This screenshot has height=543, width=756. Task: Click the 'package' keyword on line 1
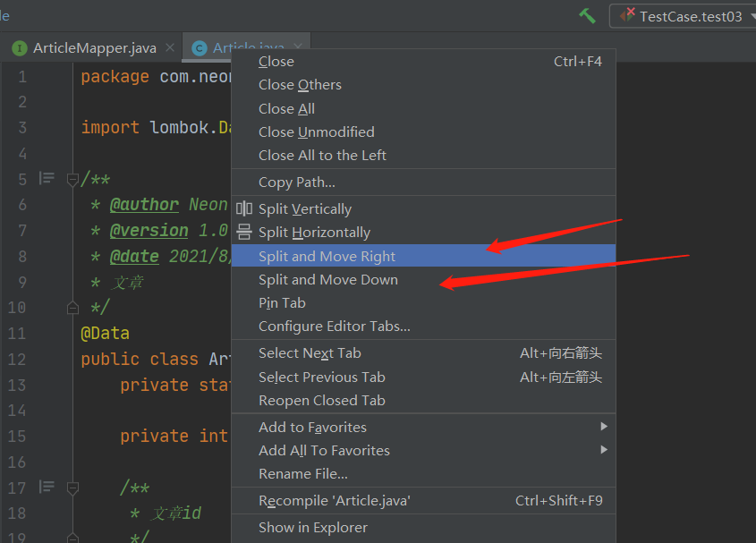click(x=115, y=77)
